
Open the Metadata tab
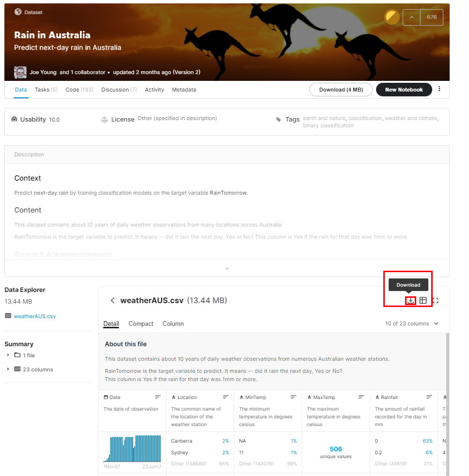click(x=184, y=90)
